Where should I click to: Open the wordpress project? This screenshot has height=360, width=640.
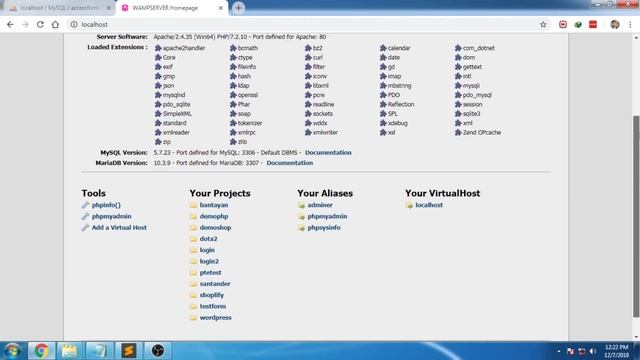216,317
